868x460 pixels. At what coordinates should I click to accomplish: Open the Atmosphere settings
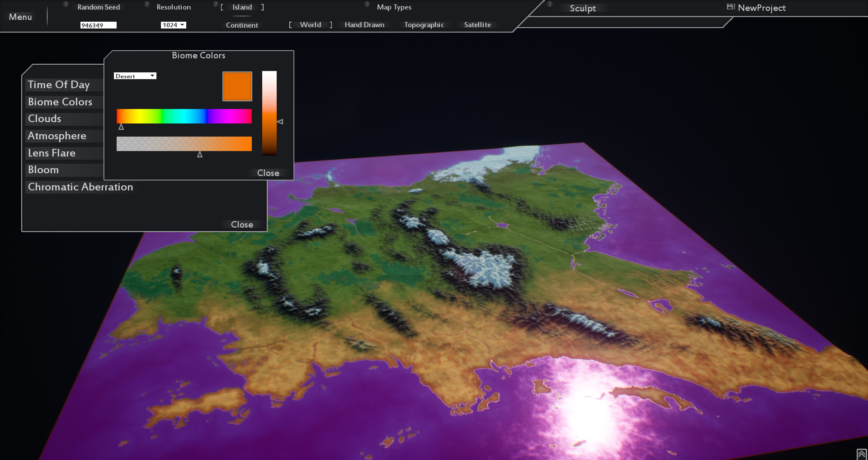coord(57,136)
